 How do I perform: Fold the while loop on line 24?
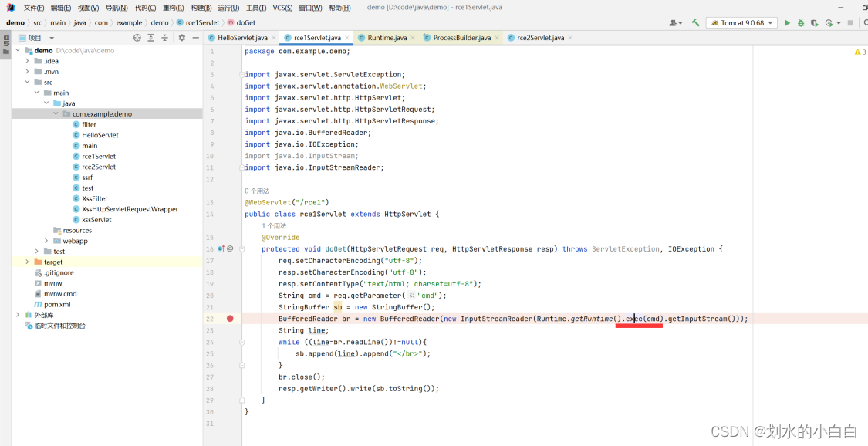click(x=242, y=342)
